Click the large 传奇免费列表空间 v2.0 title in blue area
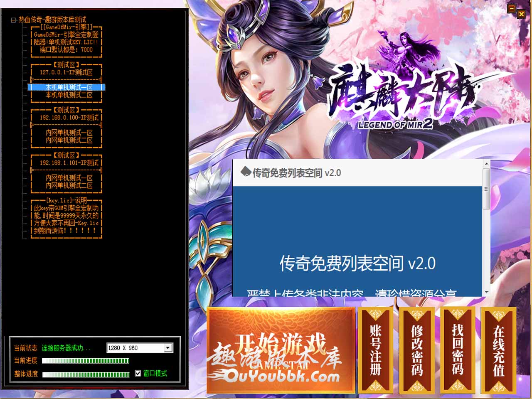Viewport: 532px width, 399px height. click(357, 264)
